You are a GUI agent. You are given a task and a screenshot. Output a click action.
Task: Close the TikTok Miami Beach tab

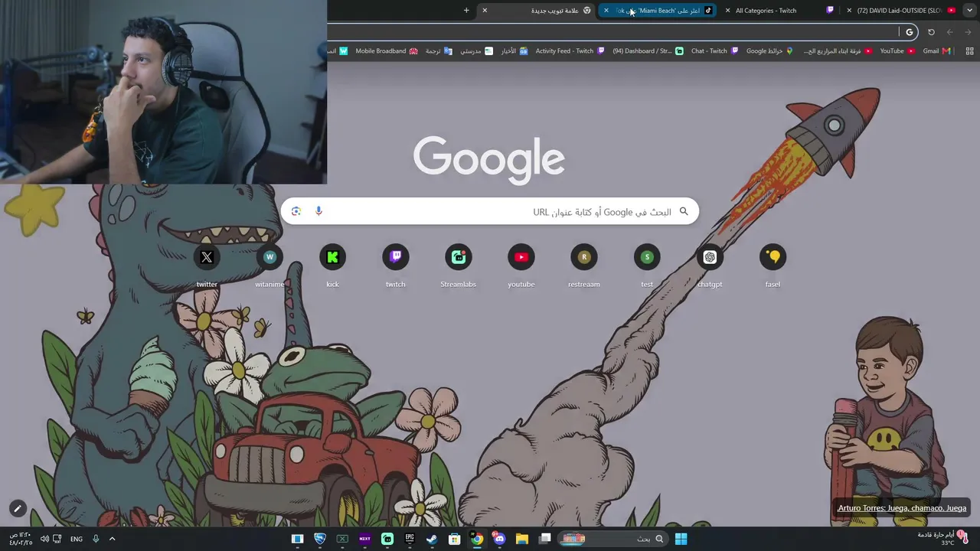tap(606, 10)
